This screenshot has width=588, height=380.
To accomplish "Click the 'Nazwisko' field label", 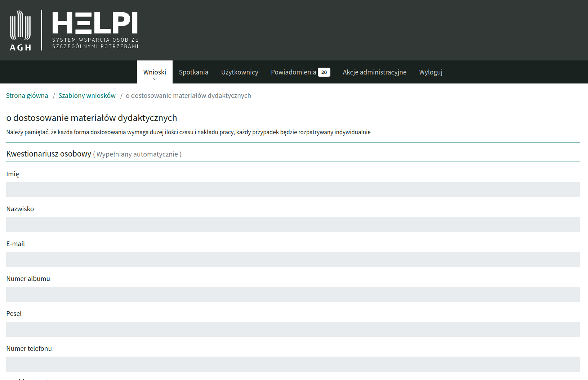I will tap(20, 209).
